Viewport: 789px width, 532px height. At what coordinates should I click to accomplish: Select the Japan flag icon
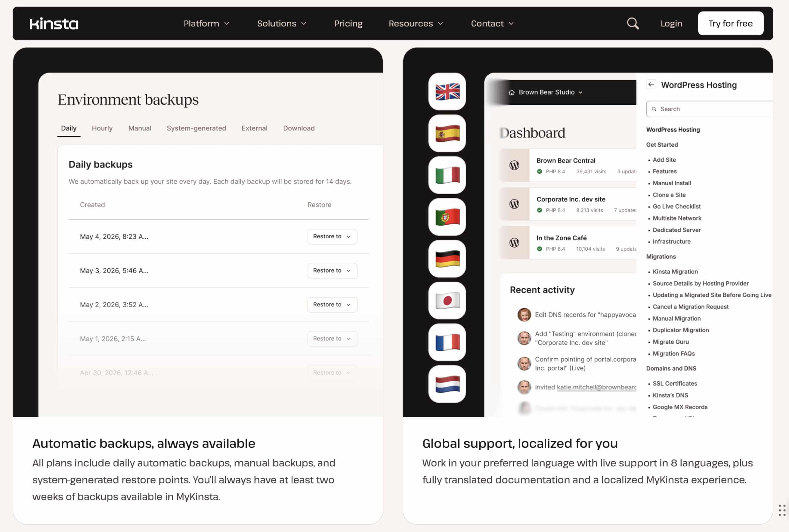(447, 300)
